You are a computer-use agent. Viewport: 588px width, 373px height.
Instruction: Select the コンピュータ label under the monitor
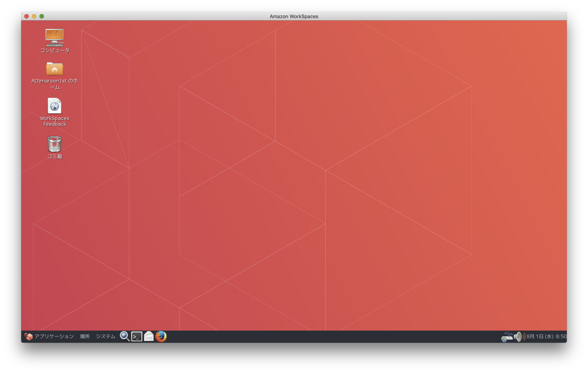click(x=55, y=50)
